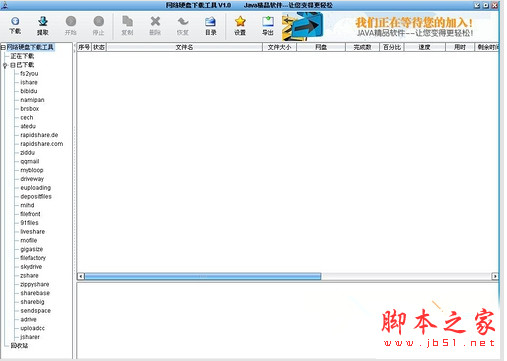This screenshot has height=361, width=507.
Task: Click horizontal scrollbar right arrow
Action: pos(495,276)
